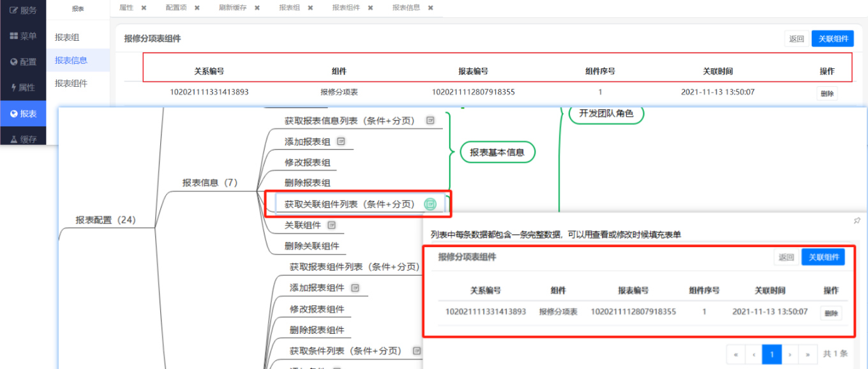
Task: Click the top 返回 button
Action: [797, 38]
